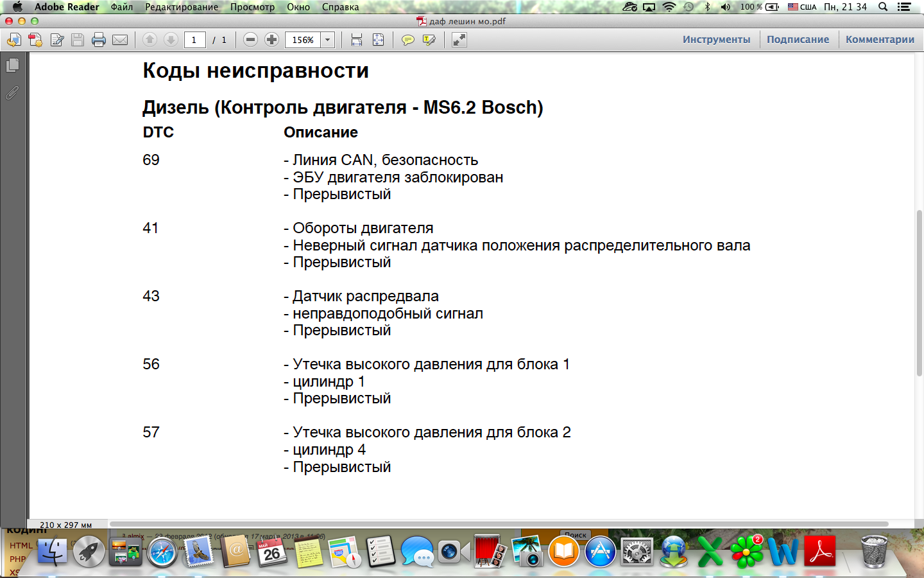Screen dimensions: 924x578
Task: Click the volume speaker menu bar icon
Action: [726, 7]
